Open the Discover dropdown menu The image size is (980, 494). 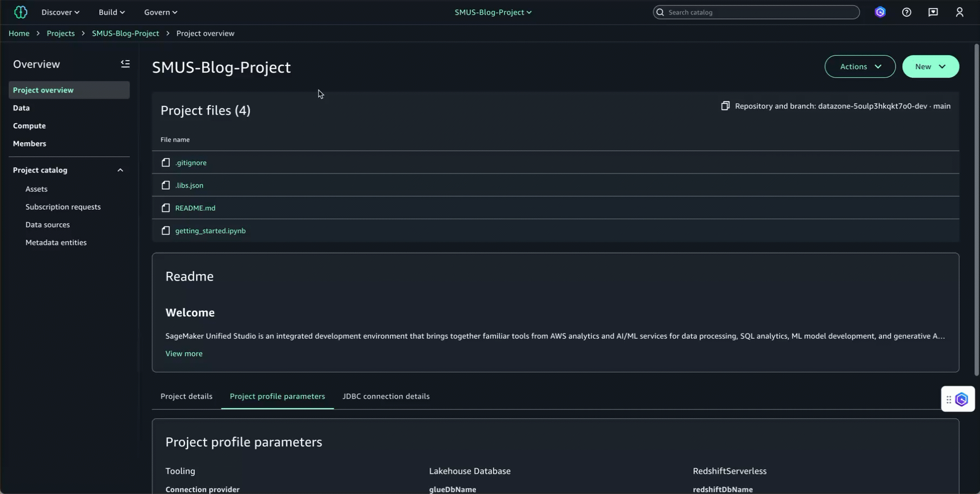tap(61, 12)
